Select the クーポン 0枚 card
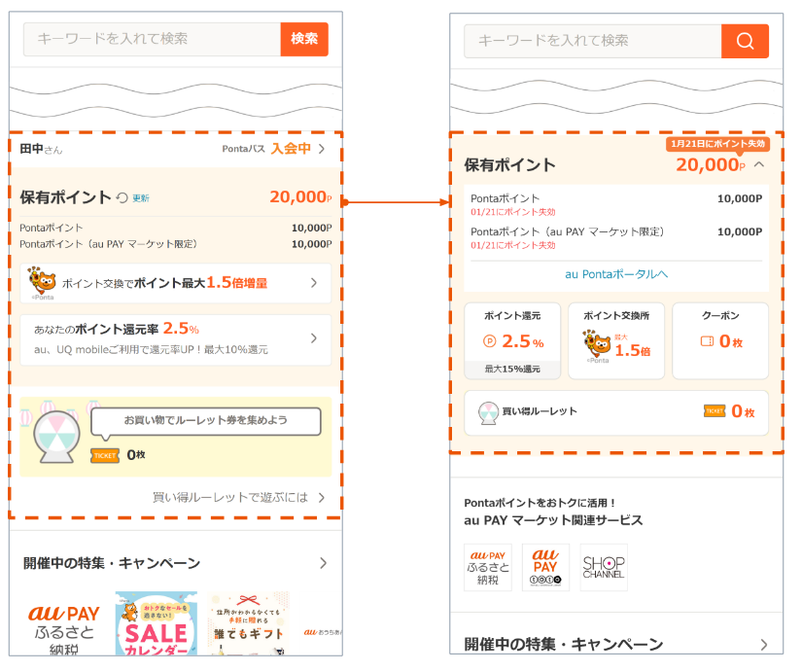The width and height of the screenshot is (802, 672). click(x=719, y=340)
